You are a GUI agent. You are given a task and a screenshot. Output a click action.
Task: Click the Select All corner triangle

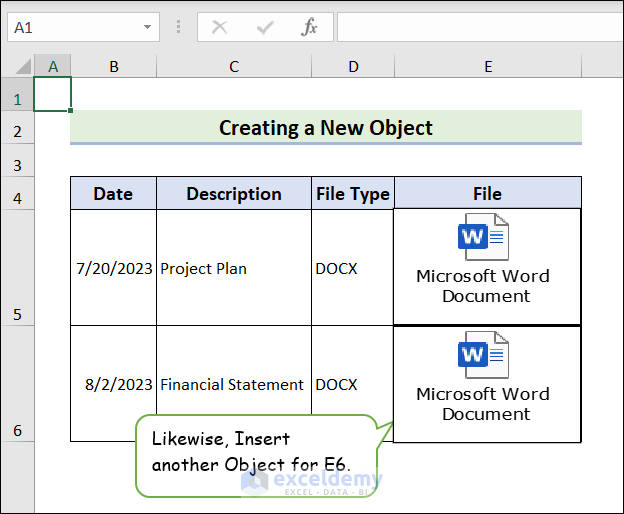coord(22,67)
